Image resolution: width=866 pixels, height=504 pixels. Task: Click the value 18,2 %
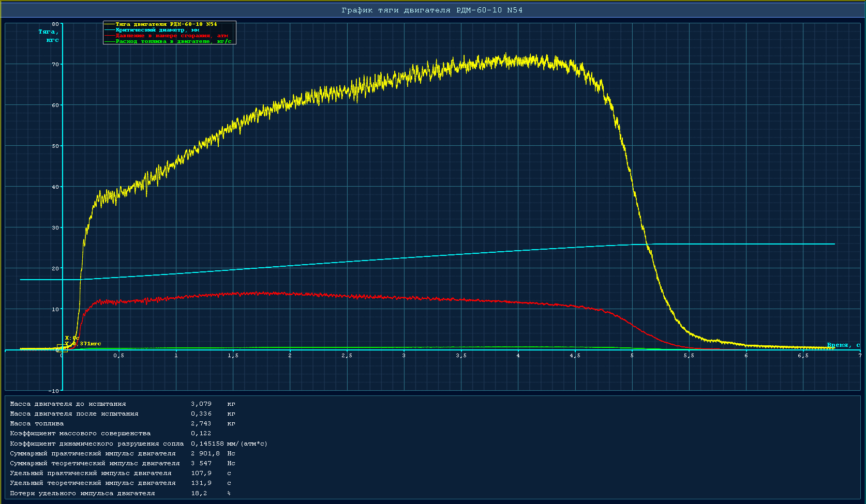point(211,493)
